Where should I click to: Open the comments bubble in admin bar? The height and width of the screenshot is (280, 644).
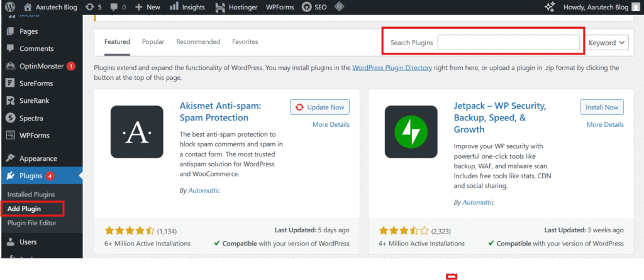(x=113, y=7)
